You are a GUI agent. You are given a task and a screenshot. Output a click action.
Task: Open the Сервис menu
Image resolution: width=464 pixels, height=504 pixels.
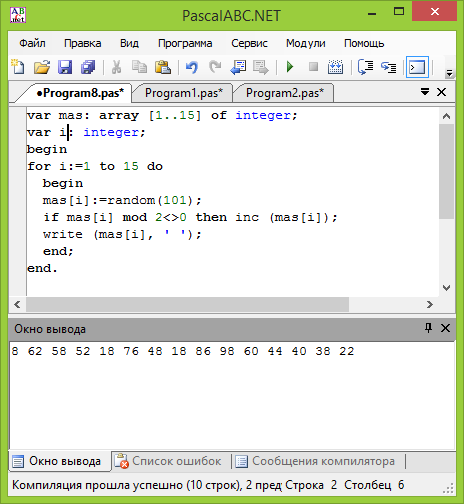tap(249, 43)
